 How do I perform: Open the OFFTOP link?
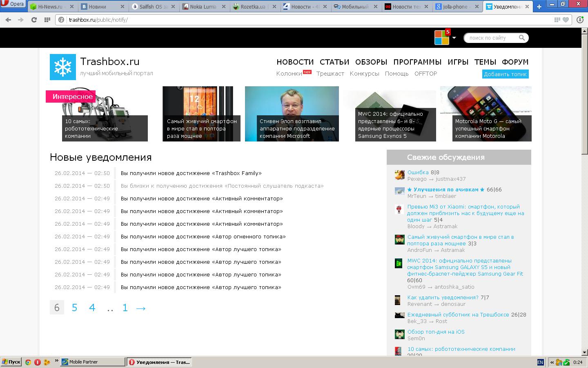(426, 74)
